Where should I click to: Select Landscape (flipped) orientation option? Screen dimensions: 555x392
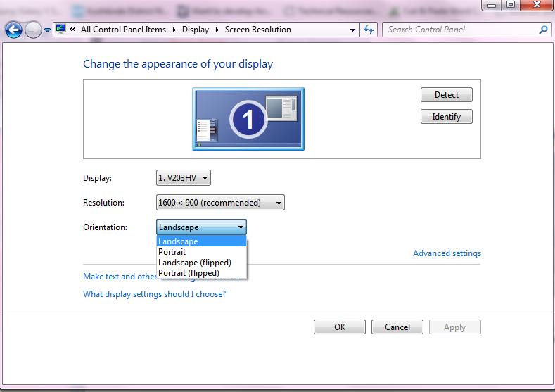pyautogui.click(x=194, y=263)
